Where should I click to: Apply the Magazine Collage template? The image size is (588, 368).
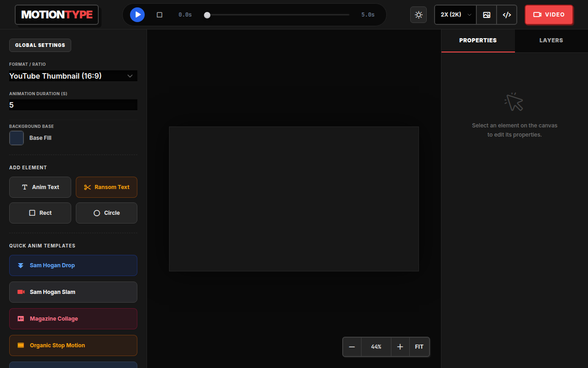73,319
